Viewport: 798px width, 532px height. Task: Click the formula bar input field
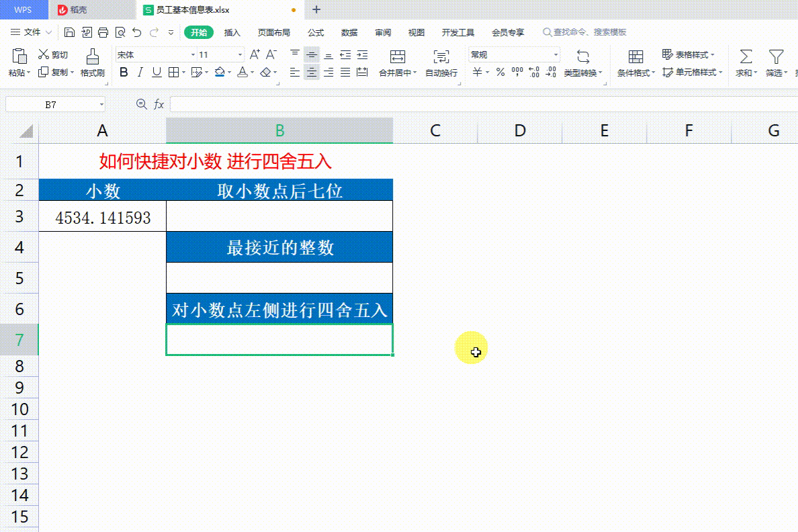point(484,104)
